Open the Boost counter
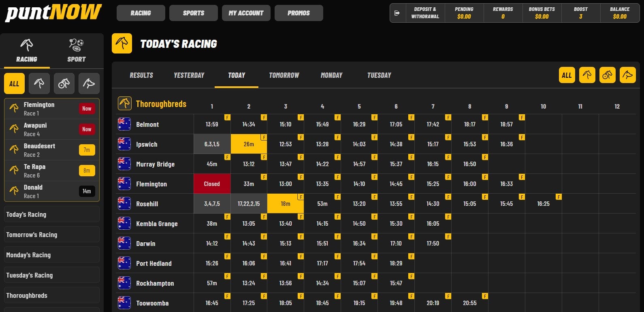The image size is (644, 312). 581,13
